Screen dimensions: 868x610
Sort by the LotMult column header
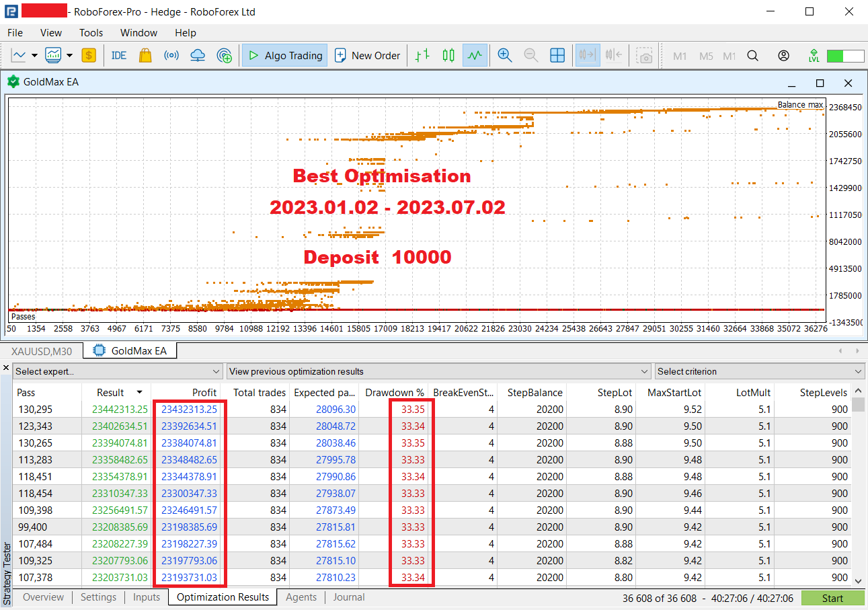point(739,393)
